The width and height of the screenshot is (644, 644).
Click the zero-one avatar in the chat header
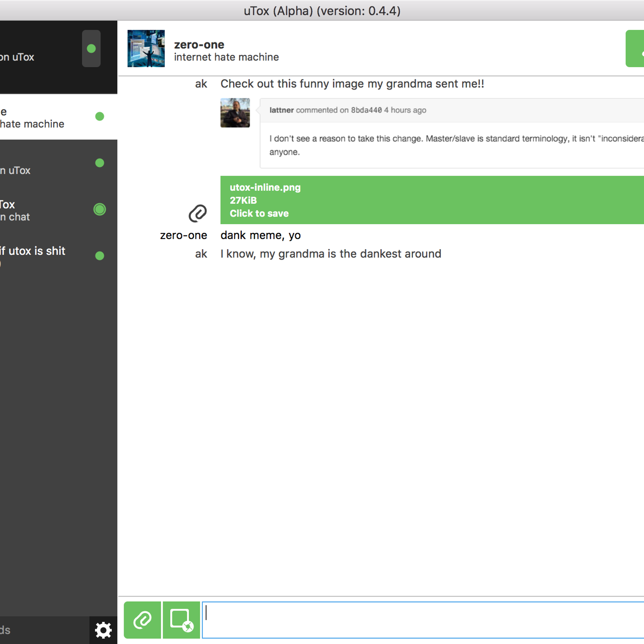tap(146, 48)
